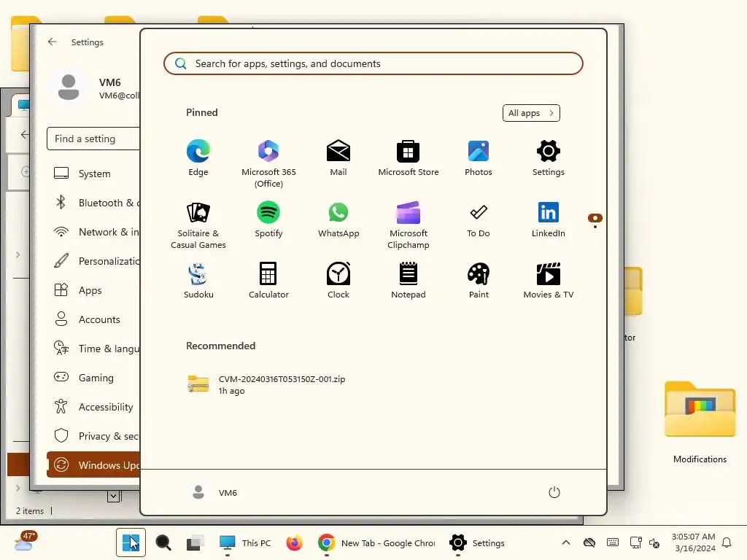Launch Solitaire & Casual Games
747x560 pixels.
[198, 225]
